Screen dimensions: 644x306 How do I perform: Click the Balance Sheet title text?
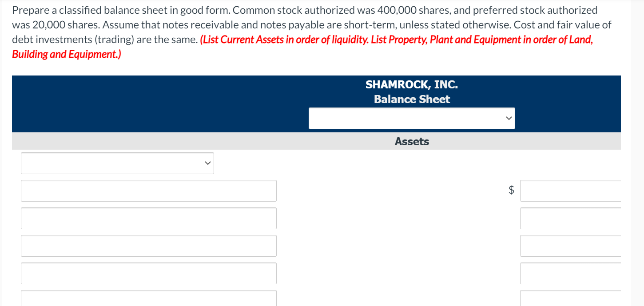pyautogui.click(x=411, y=99)
